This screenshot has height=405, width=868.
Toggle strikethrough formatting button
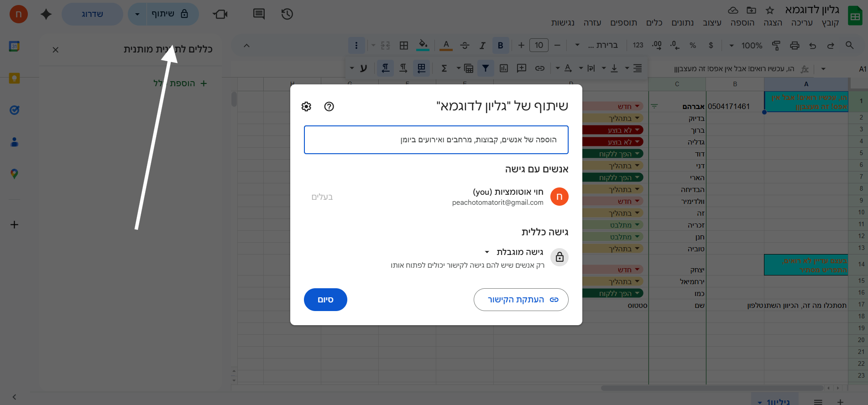point(465,45)
